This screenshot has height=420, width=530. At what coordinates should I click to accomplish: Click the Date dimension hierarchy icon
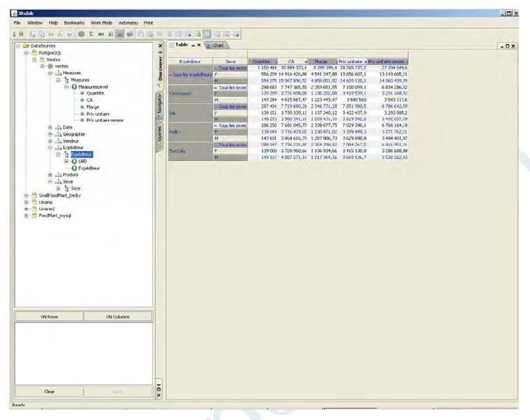click(58, 127)
